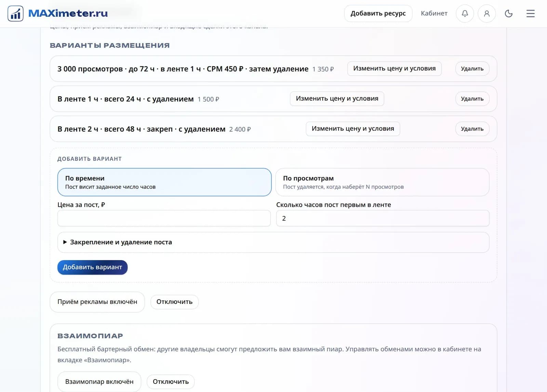Click the 2 400 ₽ price text
Viewport: 547px width, 392px height.
pyautogui.click(x=240, y=130)
